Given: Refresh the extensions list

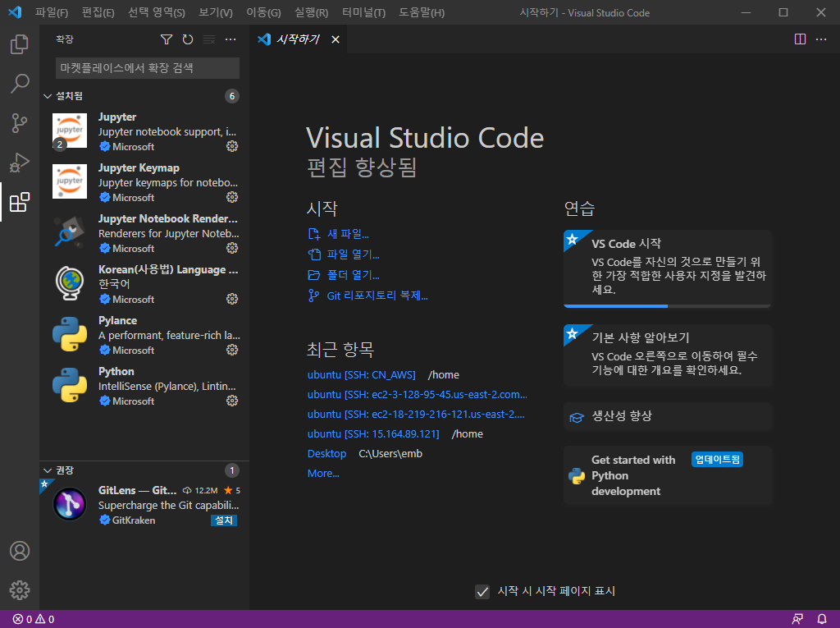Looking at the screenshot, I should [188, 39].
